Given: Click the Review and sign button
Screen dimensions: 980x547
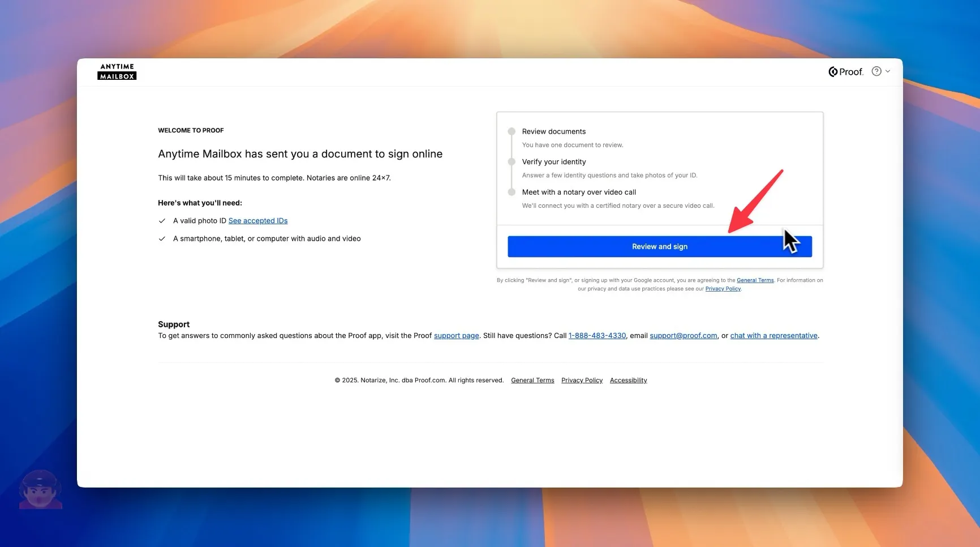Looking at the screenshot, I should (x=659, y=246).
